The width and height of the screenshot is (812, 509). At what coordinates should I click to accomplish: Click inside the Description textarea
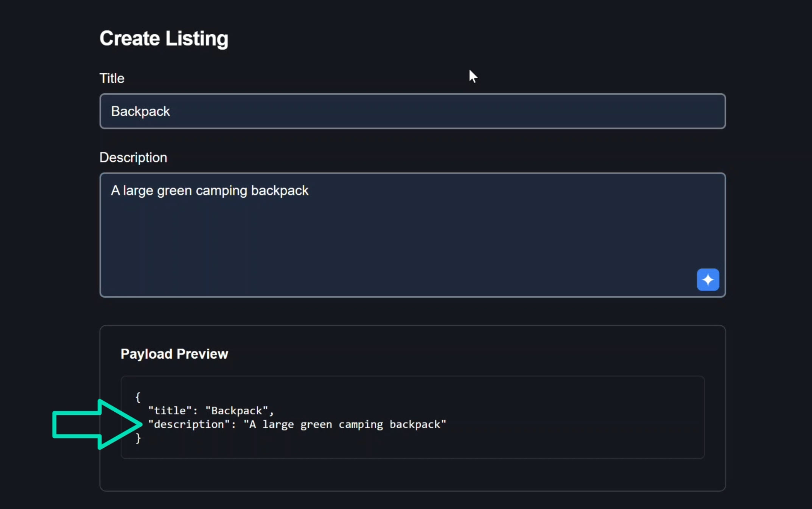click(412, 235)
